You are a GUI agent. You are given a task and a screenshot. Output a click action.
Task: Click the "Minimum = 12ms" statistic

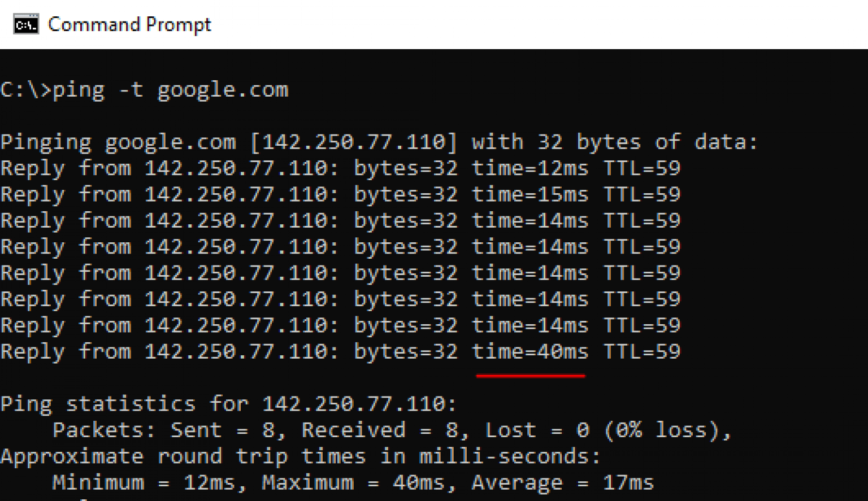[144, 482]
